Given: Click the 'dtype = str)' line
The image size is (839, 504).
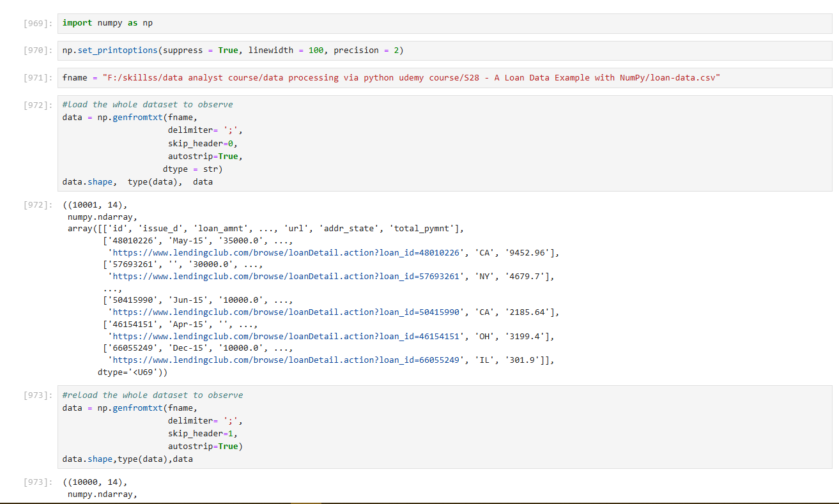Looking at the screenshot, I should coord(193,169).
